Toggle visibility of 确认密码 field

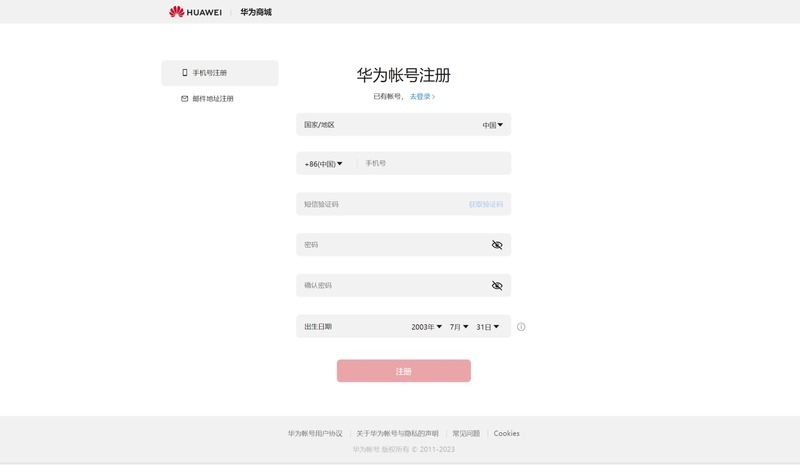497,285
